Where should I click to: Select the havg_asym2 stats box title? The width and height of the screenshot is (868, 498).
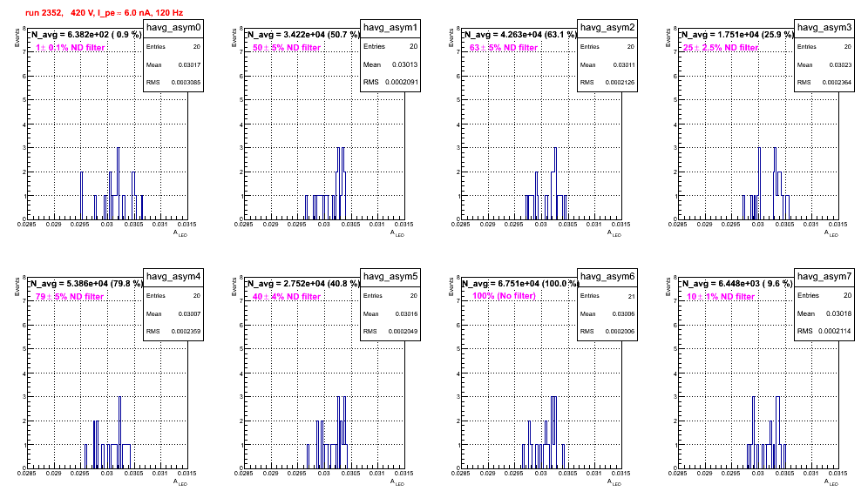(607, 27)
